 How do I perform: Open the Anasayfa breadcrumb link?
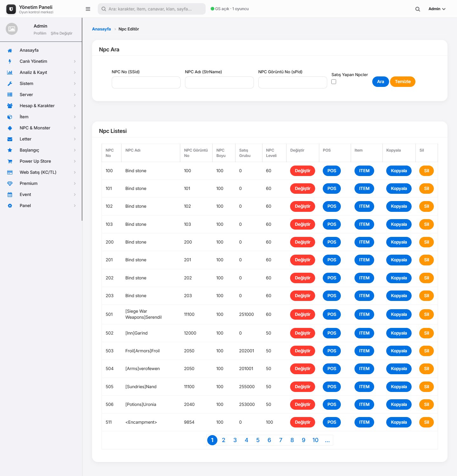click(102, 29)
